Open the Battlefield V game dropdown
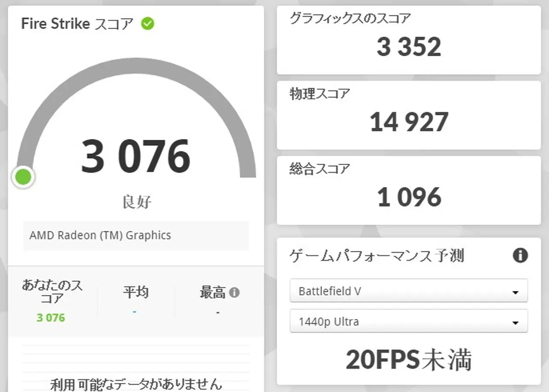The width and height of the screenshot is (549, 392). click(408, 291)
